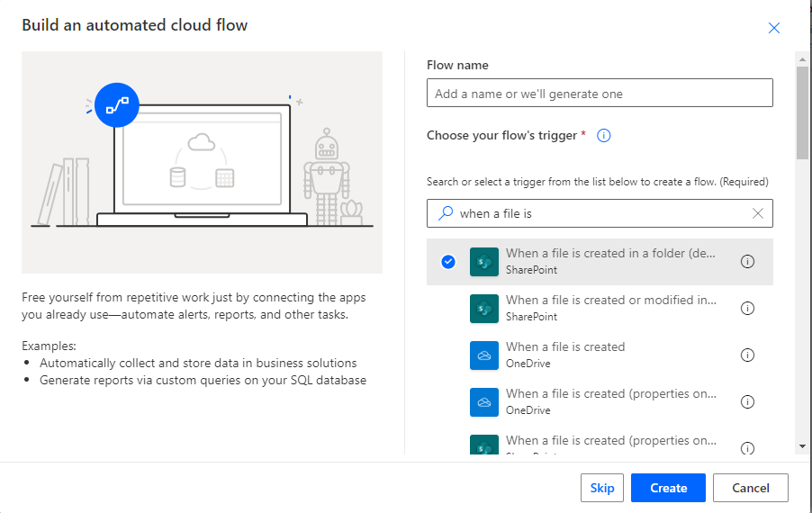Click the Create button

[668, 488]
